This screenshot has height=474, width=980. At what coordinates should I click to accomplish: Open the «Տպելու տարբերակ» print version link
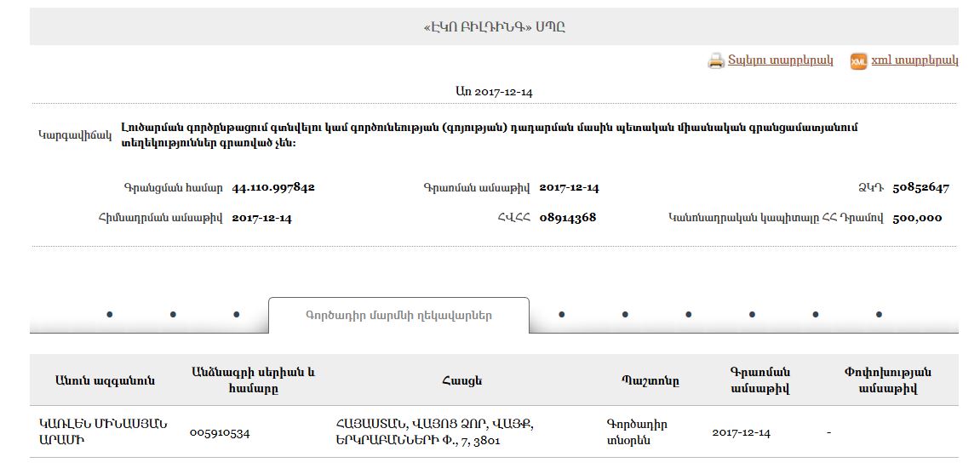click(781, 60)
